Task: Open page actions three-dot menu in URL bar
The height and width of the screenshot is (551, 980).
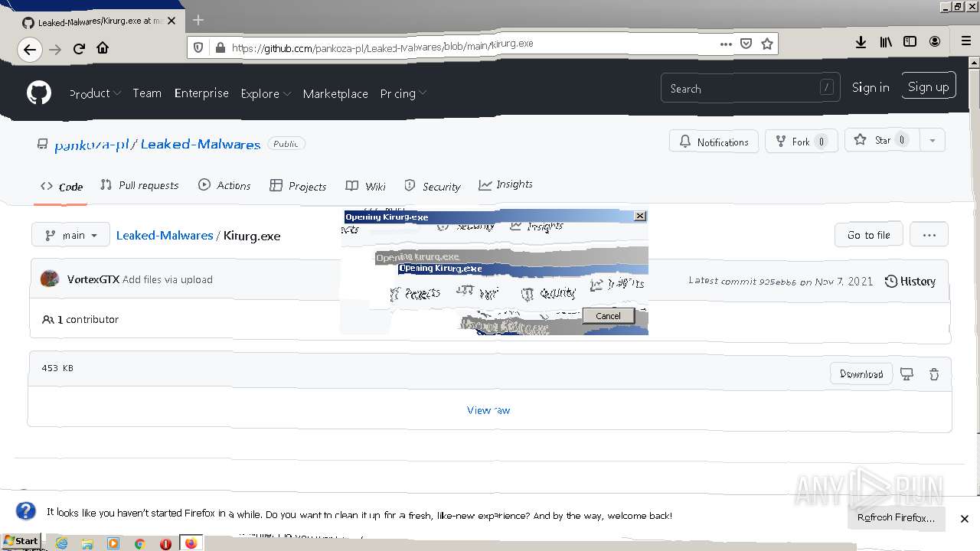Action: pos(726,44)
